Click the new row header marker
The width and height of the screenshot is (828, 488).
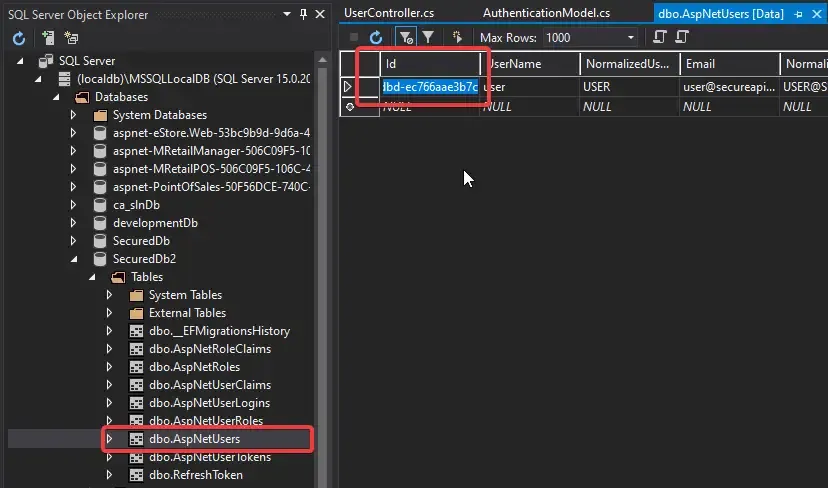click(350, 107)
